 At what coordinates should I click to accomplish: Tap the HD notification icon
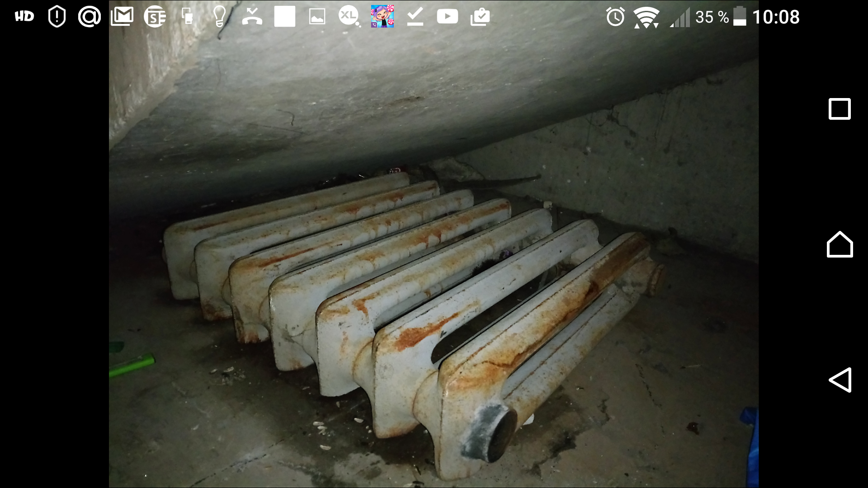coord(24,17)
